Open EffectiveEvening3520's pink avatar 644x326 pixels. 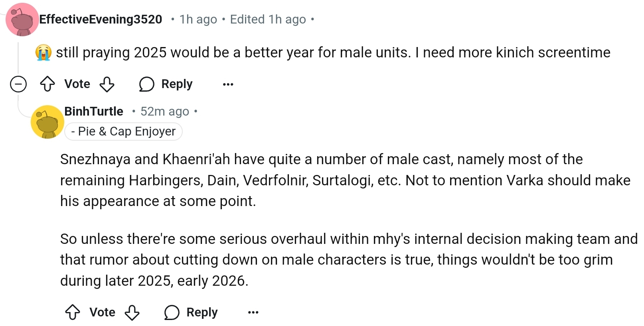(22, 20)
